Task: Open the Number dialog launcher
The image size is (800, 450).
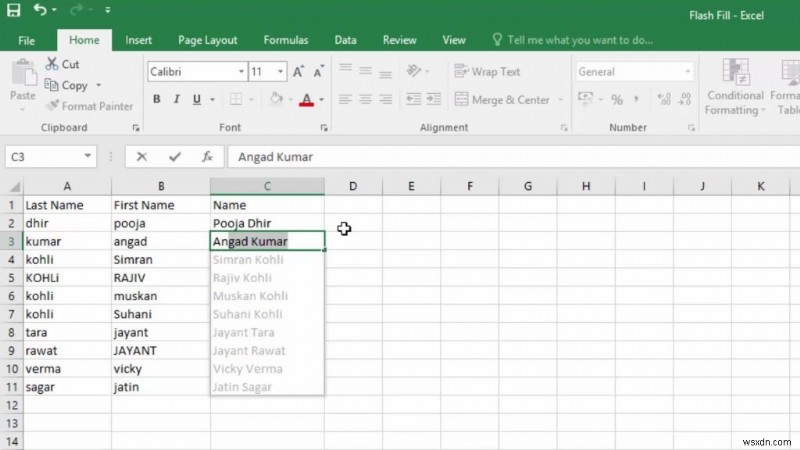Action: pos(691,128)
